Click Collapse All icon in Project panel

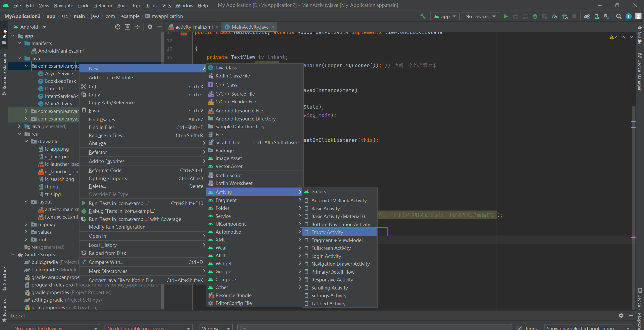(137, 27)
